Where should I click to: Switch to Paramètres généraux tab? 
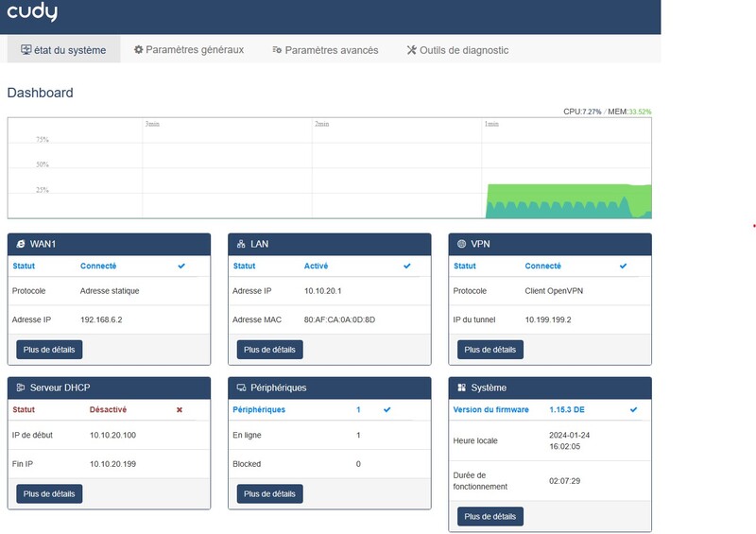[189, 50]
